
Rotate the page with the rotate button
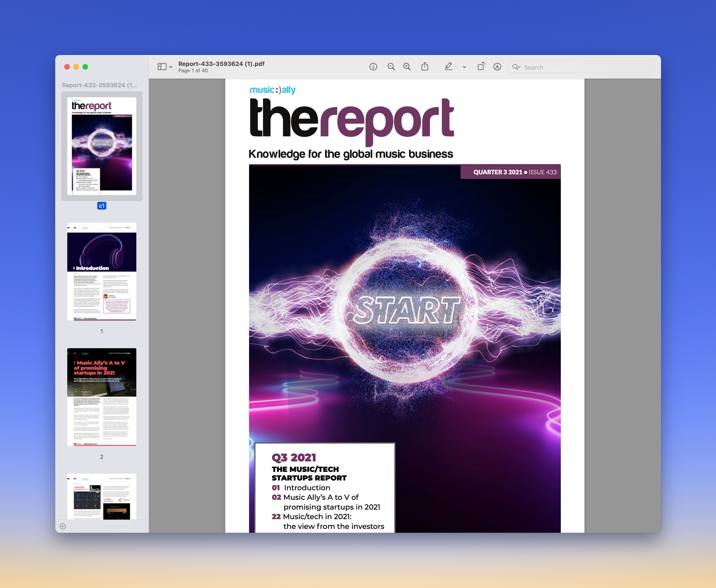click(x=481, y=66)
